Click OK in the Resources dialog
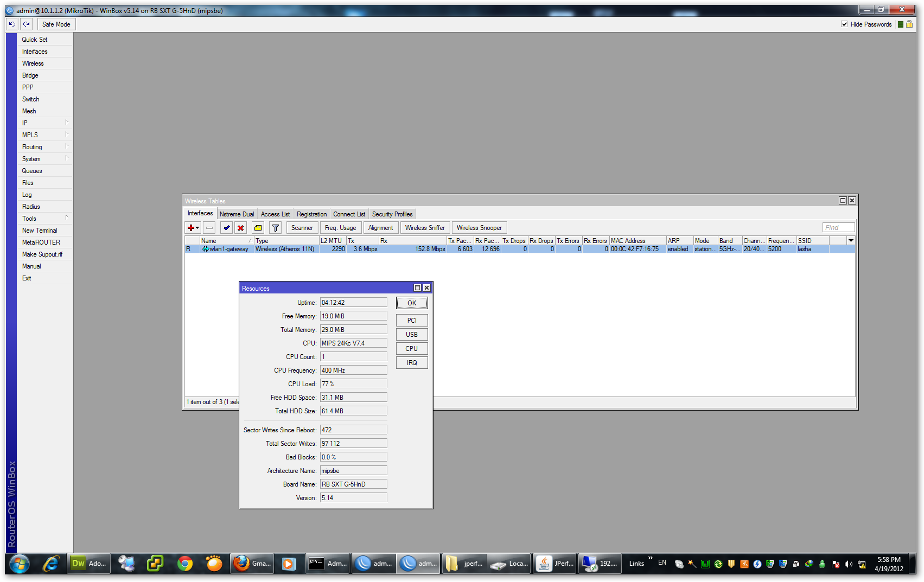Image resolution: width=924 pixels, height=582 pixels. pyautogui.click(x=412, y=303)
